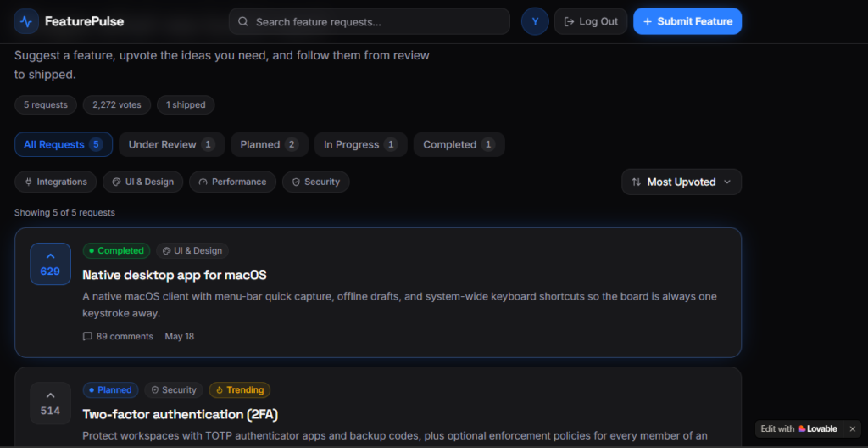This screenshot has width=868, height=448.
Task: Click the Trending badge on the 2FA card
Action: [240, 389]
